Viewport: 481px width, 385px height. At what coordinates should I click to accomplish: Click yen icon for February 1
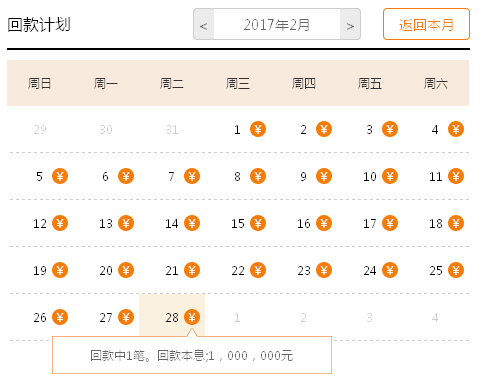(258, 129)
